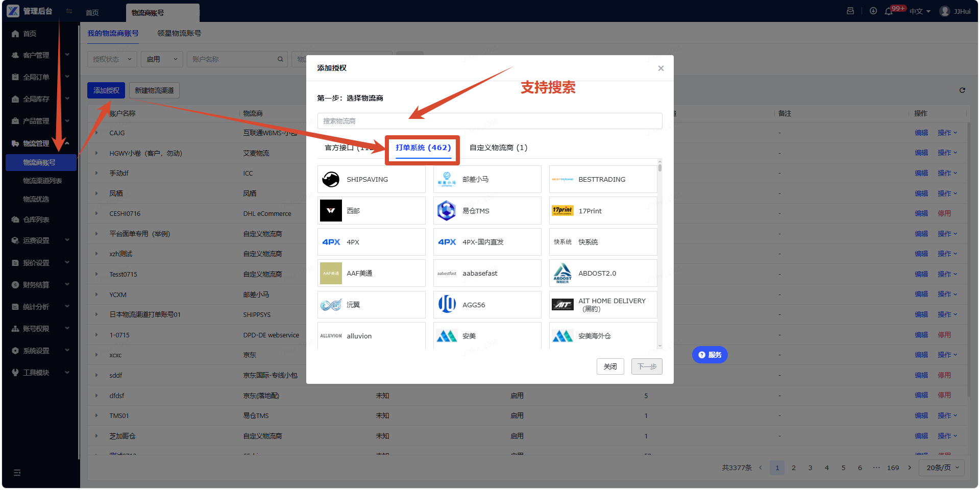This screenshot has height=490, width=980.
Task: Select the AAF美通 carrier logo
Action: (x=331, y=273)
